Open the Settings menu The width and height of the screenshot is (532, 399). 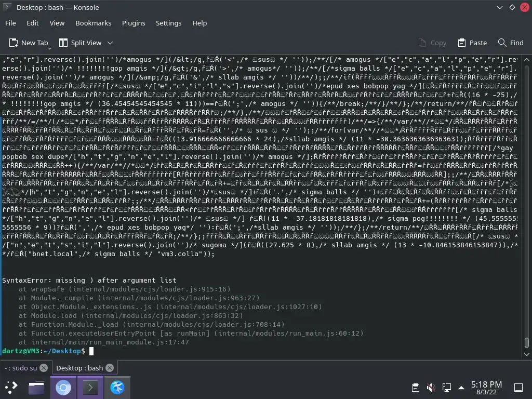pyautogui.click(x=169, y=23)
